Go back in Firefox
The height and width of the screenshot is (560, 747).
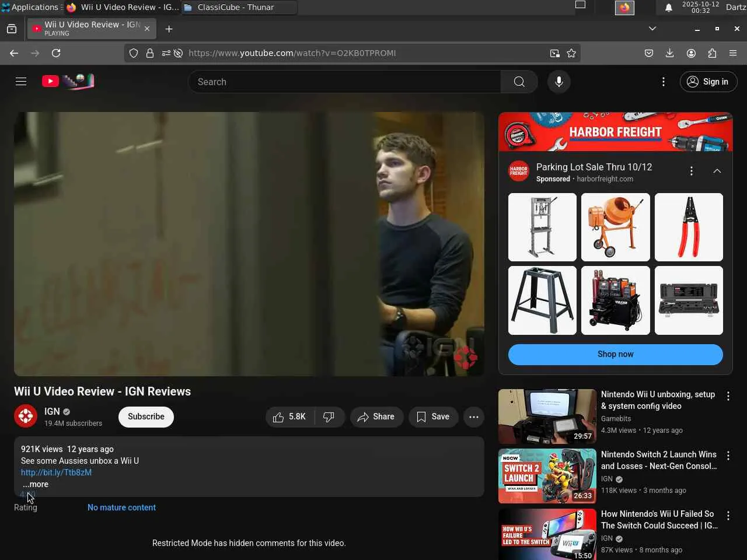pos(14,53)
